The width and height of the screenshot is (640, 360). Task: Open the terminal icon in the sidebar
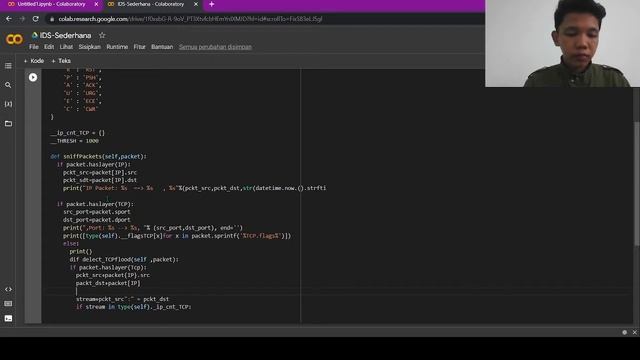tap(8, 318)
